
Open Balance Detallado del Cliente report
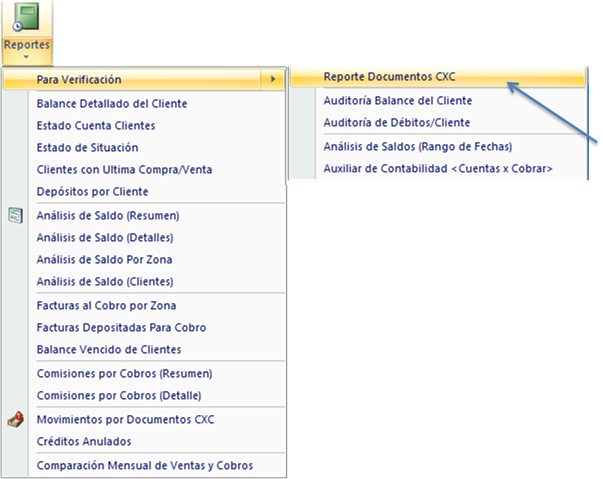pos(112,104)
